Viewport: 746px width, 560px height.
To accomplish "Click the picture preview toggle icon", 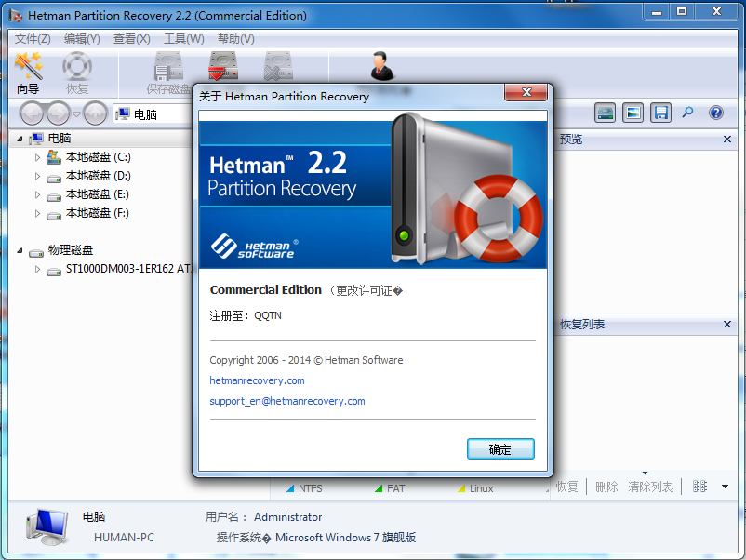I will [633, 113].
